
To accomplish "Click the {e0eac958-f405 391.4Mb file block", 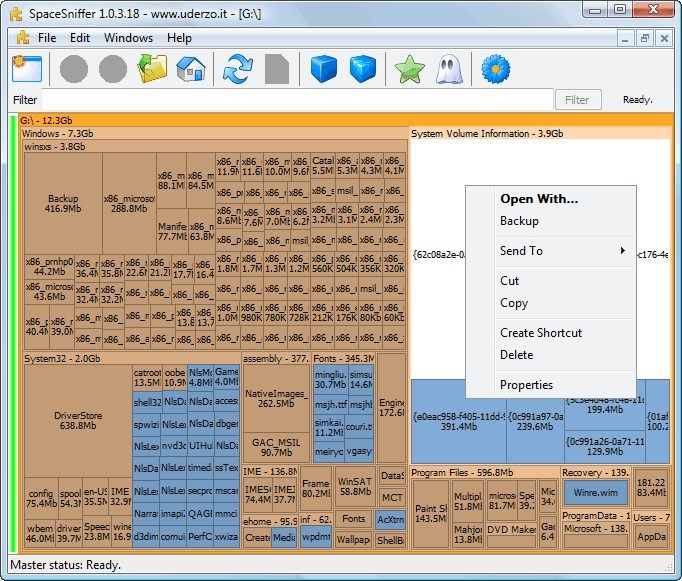I will point(458,421).
